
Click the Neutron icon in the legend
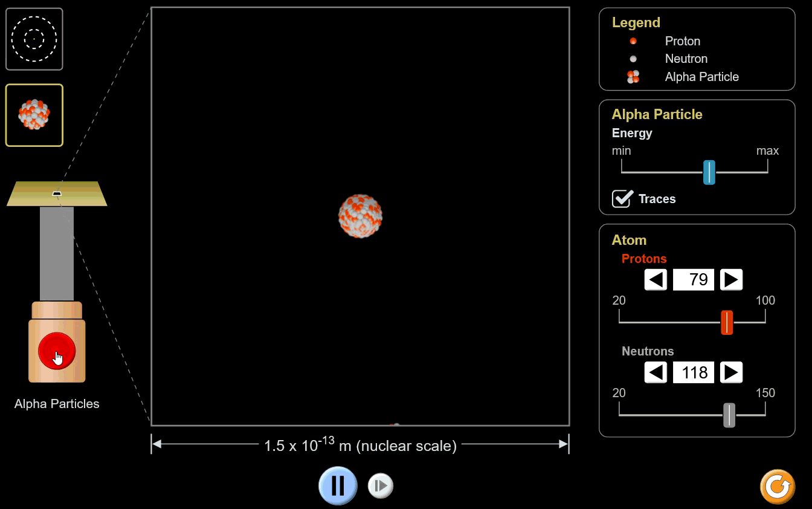point(633,59)
